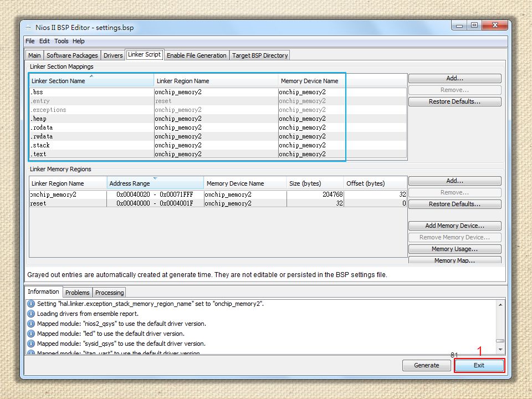Screen dimensions: 532x399
Task: Click info icon beside Loading drivers message
Action: (x=31, y=314)
